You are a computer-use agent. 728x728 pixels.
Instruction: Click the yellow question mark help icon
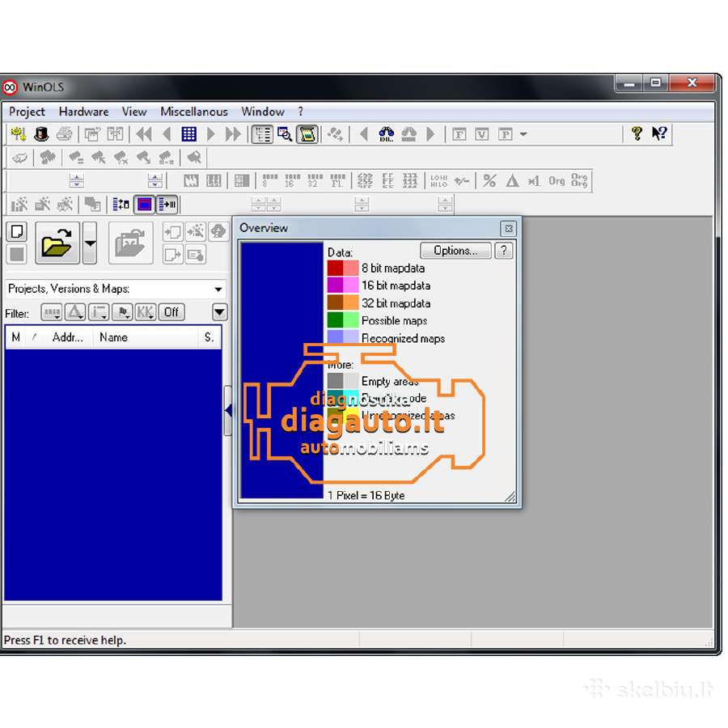tap(637, 133)
